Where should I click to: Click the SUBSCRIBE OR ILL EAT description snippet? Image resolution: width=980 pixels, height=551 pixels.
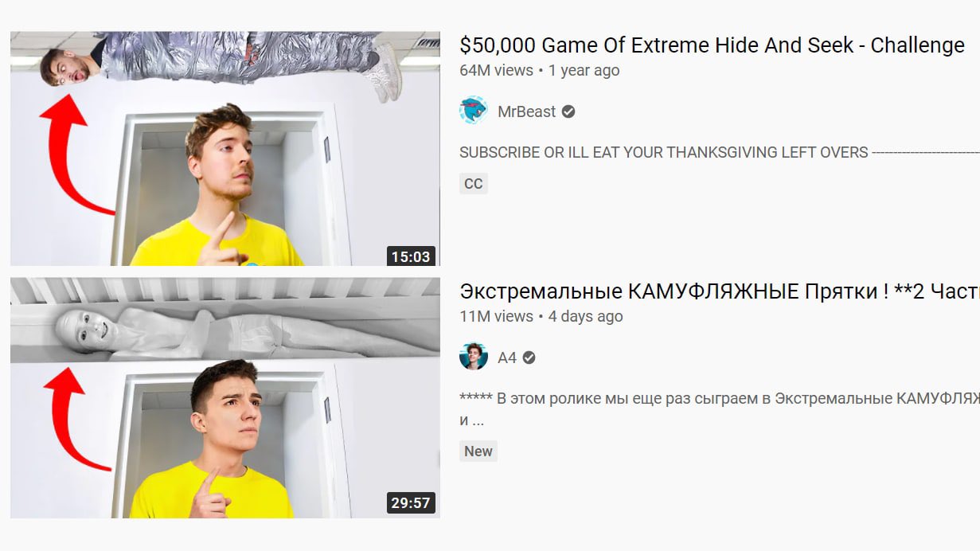(720, 152)
